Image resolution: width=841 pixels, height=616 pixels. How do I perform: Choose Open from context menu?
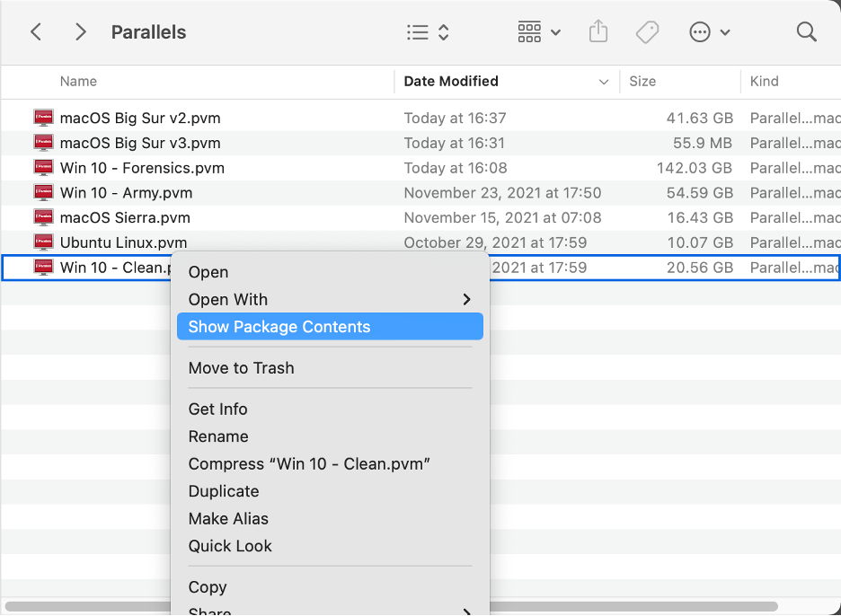tap(208, 272)
